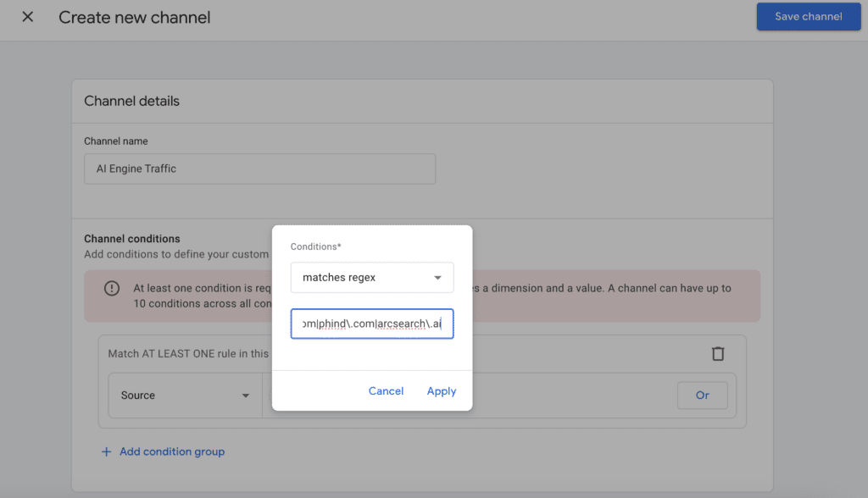Expand the chevron on the Source selector
This screenshot has width=868, height=498.
point(246,395)
